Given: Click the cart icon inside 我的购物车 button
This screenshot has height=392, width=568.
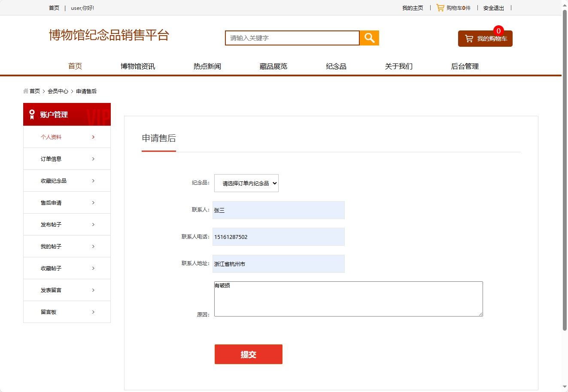Looking at the screenshot, I should [x=468, y=38].
